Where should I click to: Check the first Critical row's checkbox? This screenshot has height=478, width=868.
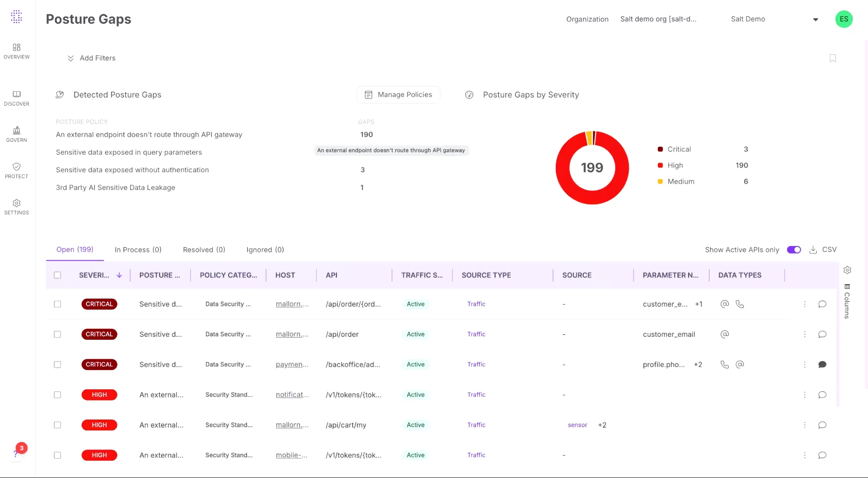58,304
